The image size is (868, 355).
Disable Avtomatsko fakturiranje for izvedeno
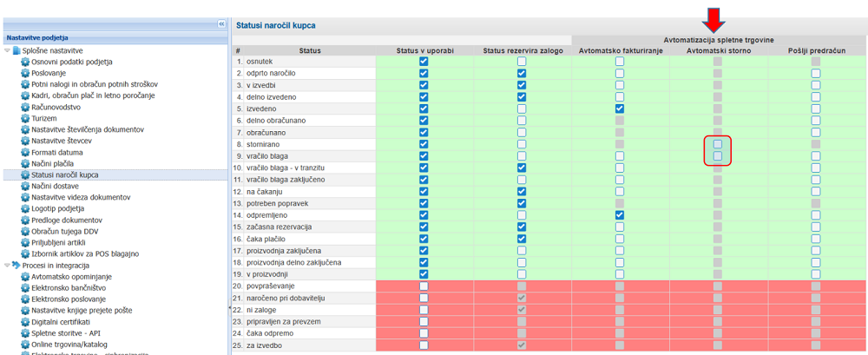pyautogui.click(x=620, y=109)
